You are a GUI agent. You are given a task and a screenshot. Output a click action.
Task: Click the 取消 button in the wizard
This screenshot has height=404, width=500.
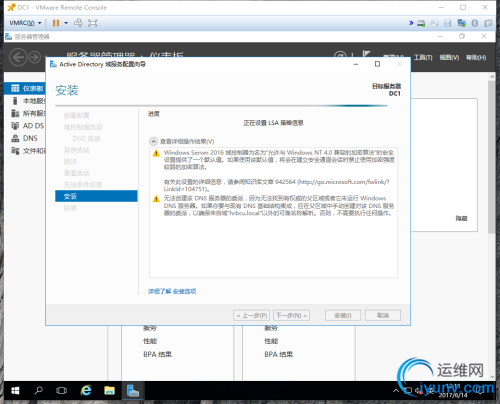383,315
